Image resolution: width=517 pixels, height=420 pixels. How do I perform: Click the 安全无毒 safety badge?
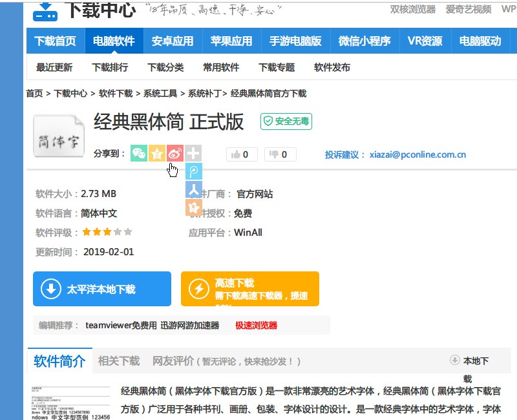285,122
